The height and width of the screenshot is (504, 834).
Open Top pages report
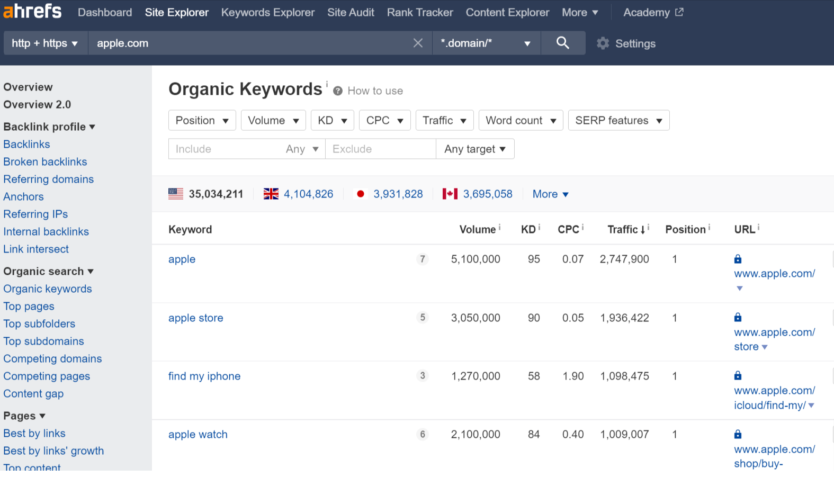pos(29,306)
